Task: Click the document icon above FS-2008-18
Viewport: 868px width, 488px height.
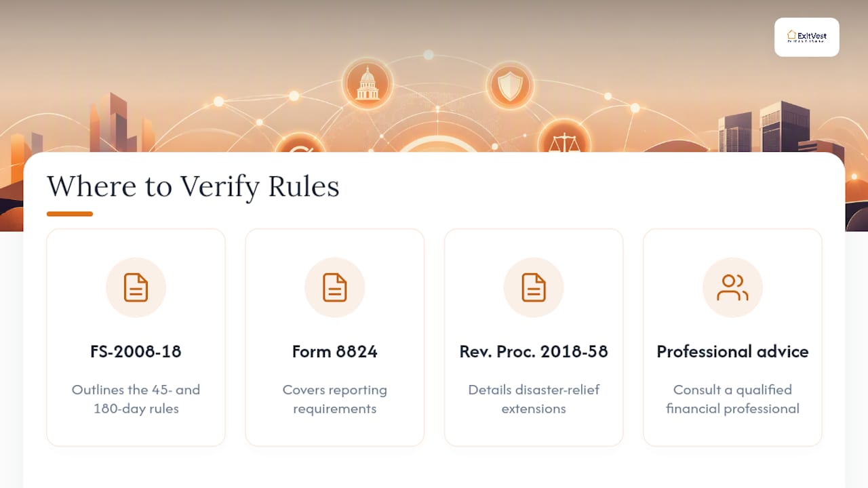Action: (136, 287)
